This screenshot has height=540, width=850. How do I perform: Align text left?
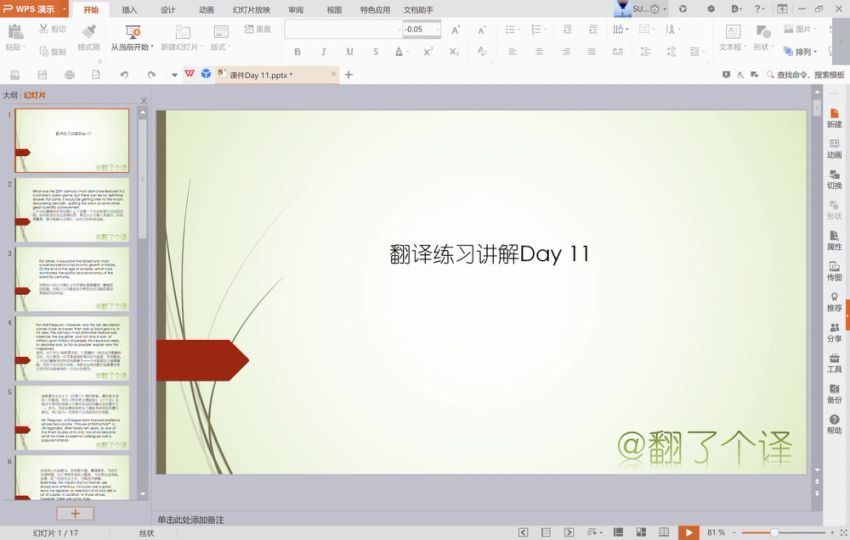pos(512,52)
